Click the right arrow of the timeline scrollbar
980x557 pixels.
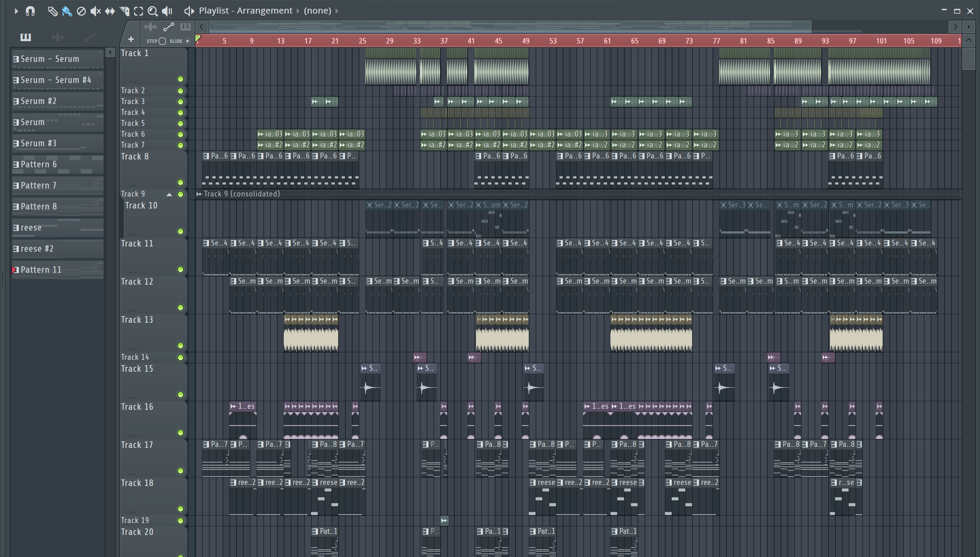[955, 27]
